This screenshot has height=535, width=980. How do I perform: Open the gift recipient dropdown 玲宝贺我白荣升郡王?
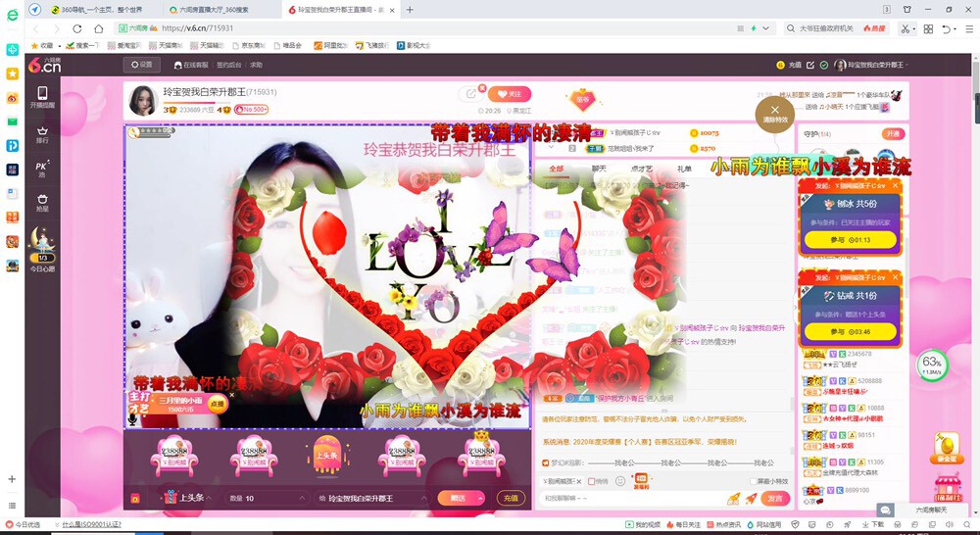371,498
